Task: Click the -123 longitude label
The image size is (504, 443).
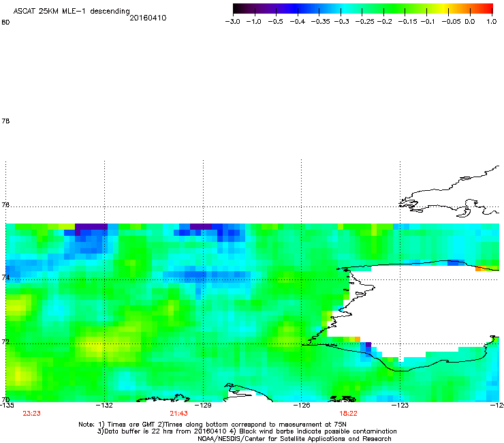Action: (x=400, y=405)
